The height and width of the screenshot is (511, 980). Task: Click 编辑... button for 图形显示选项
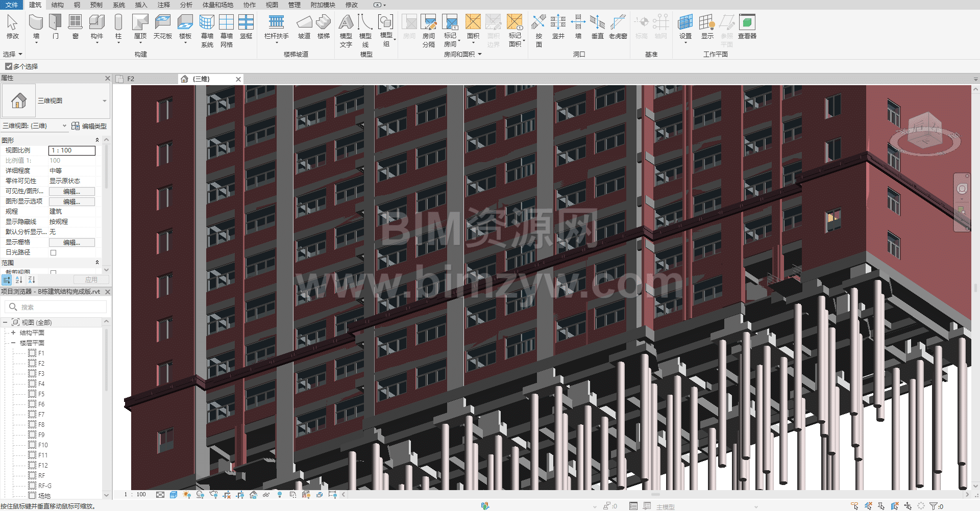pos(71,201)
